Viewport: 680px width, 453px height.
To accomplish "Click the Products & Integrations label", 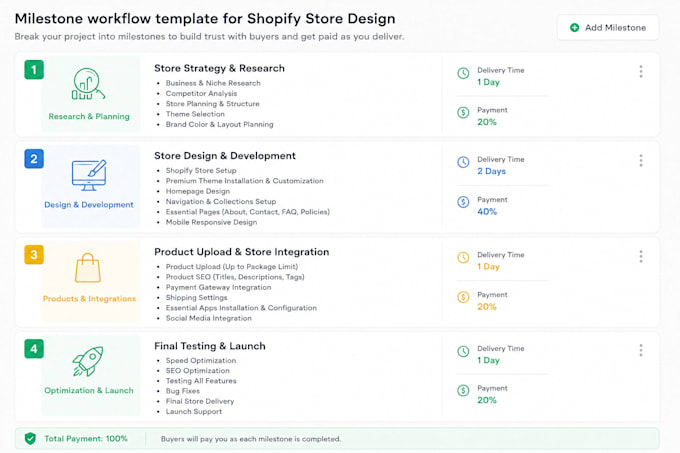I will click(x=89, y=299).
